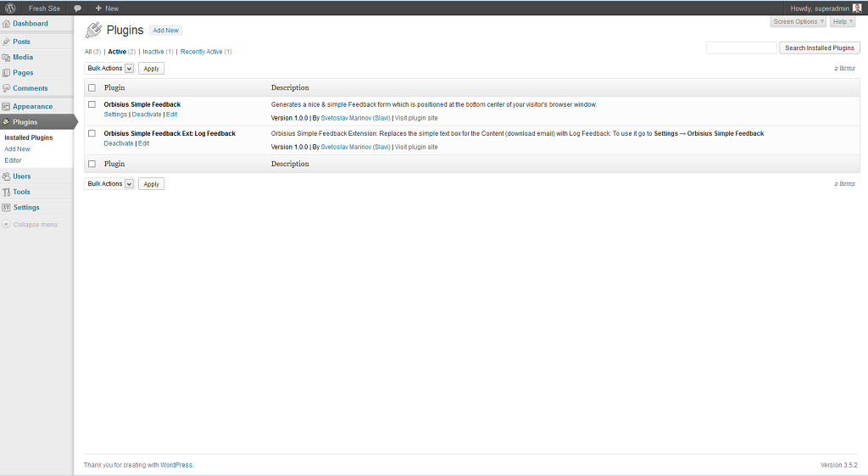Click the Settings sliders icon in sidebar
868x476 pixels.
tap(6, 207)
